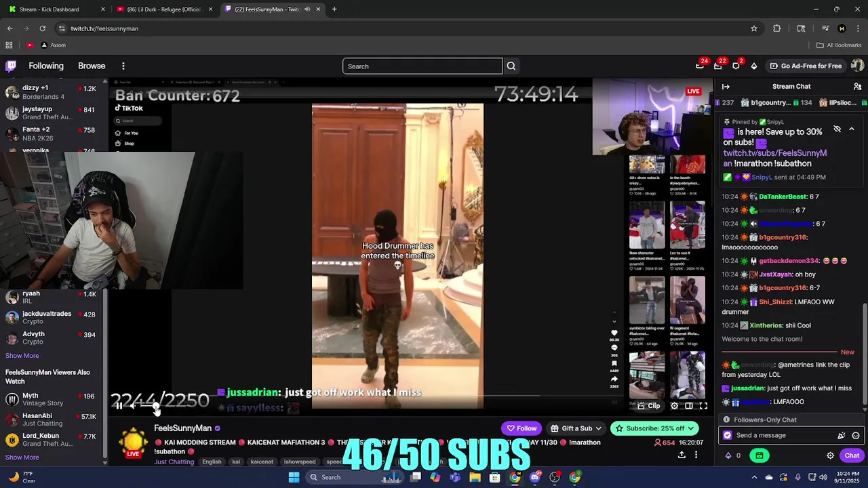Mute the stream volume icon
The width and height of the screenshot is (868, 488).
pos(134,406)
